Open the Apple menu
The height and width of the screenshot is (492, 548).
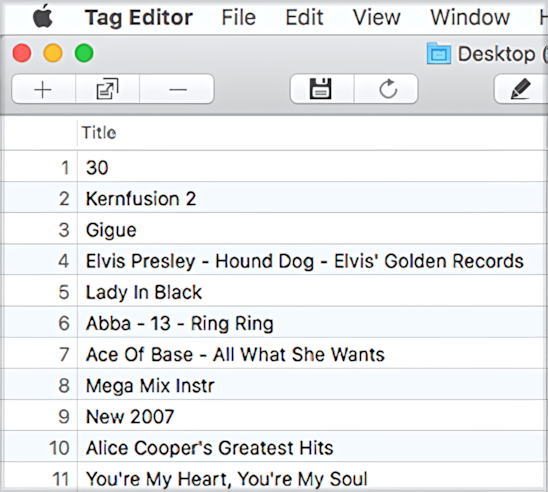42,17
